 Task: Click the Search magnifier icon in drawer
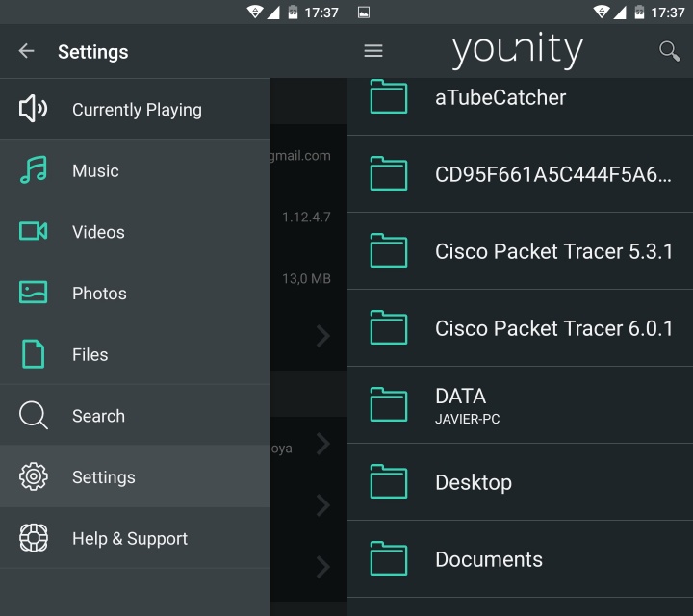tap(33, 416)
